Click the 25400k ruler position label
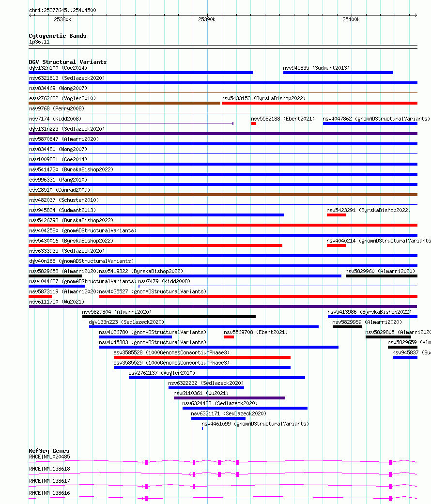 click(x=351, y=19)
